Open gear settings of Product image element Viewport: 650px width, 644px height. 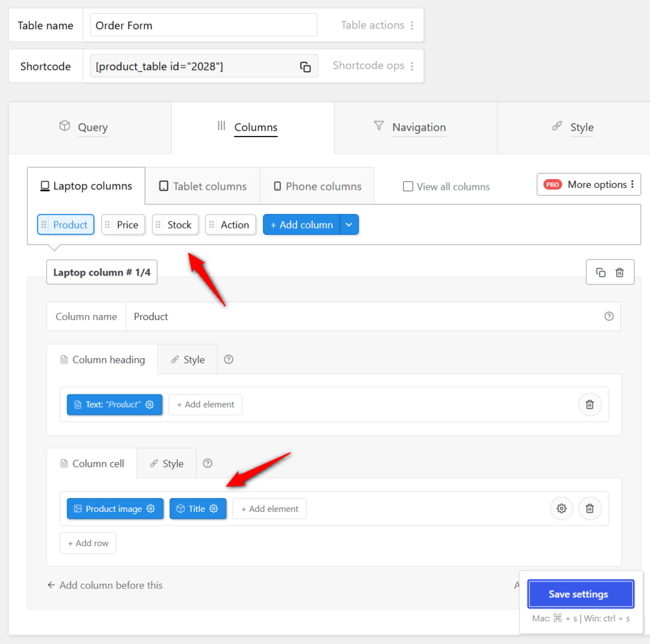point(151,509)
